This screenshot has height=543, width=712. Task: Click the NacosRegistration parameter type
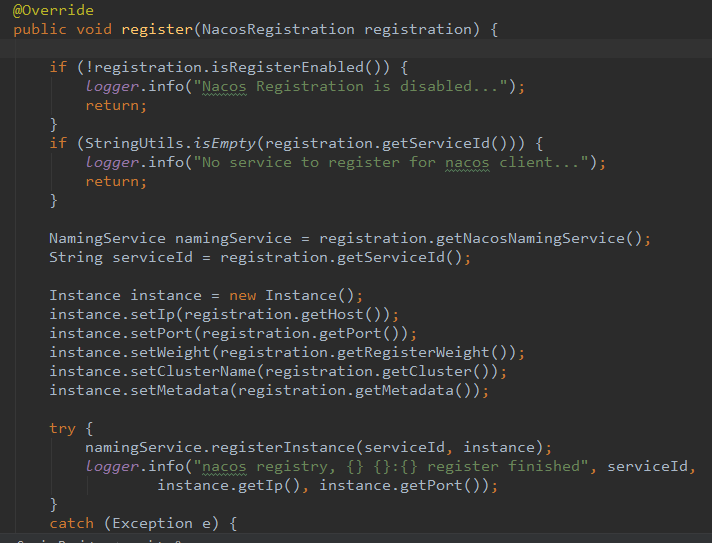pos(278,30)
